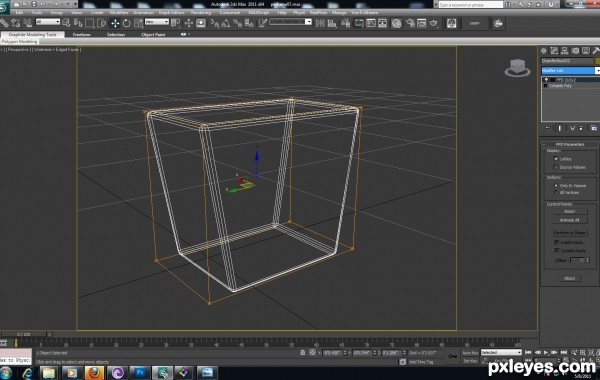
Task: Click the Set Key button
Action: (470, 361)
